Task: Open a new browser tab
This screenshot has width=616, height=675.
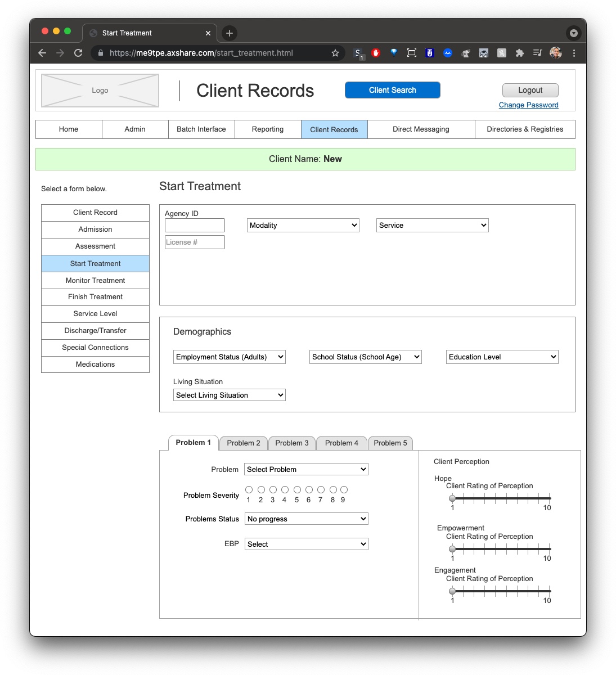Action: [230, 33]
